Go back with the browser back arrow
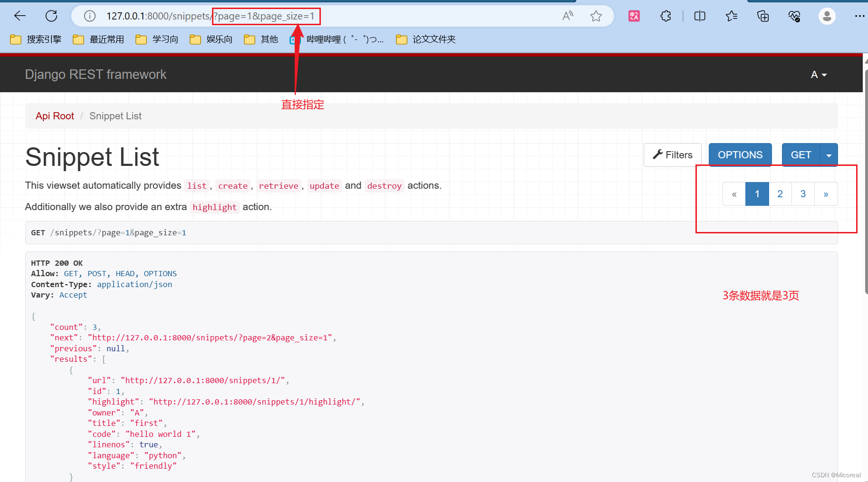Image resolution: width=868 pixels, height=482 pixels. 20,16
